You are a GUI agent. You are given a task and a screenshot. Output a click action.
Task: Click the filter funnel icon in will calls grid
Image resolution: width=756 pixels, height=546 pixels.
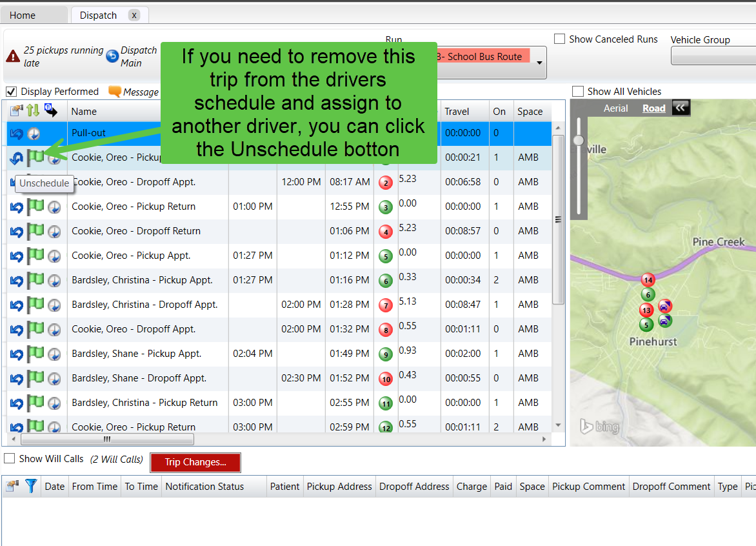tap(31, 486)
